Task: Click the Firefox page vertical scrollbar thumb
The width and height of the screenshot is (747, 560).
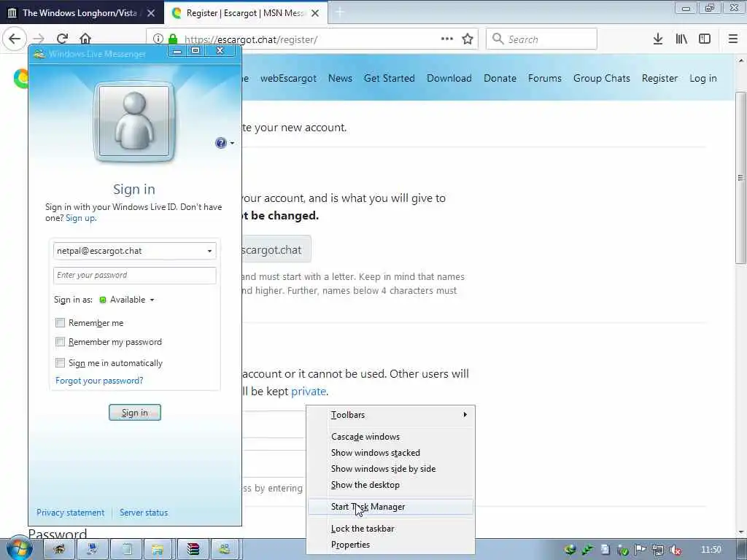Action: click(x=740, y=177)
